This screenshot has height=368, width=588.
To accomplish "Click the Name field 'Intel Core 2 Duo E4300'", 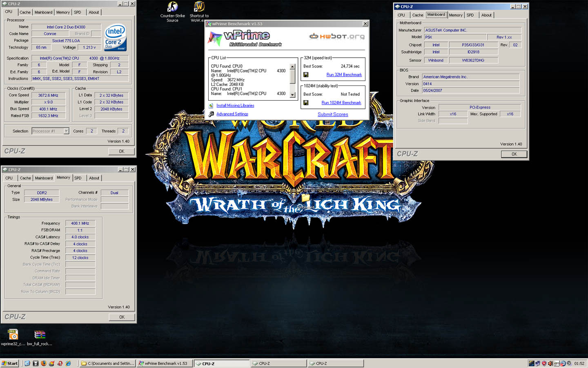I will (x=66, y=27).
